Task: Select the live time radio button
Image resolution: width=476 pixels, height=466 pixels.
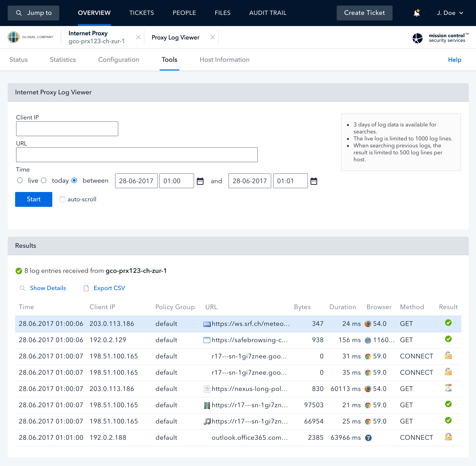Action: click(20, 180)
